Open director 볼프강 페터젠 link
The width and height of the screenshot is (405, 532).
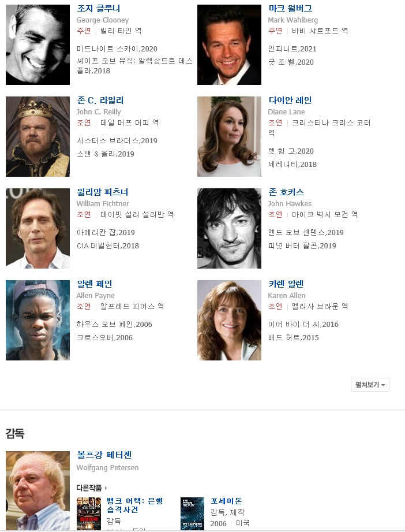coord(104,455)
